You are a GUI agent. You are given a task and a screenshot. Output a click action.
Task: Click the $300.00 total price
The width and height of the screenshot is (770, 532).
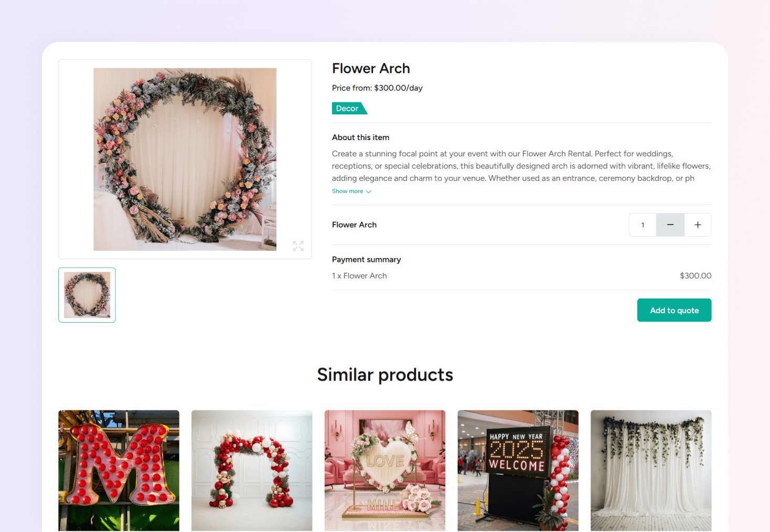[696, 275]
